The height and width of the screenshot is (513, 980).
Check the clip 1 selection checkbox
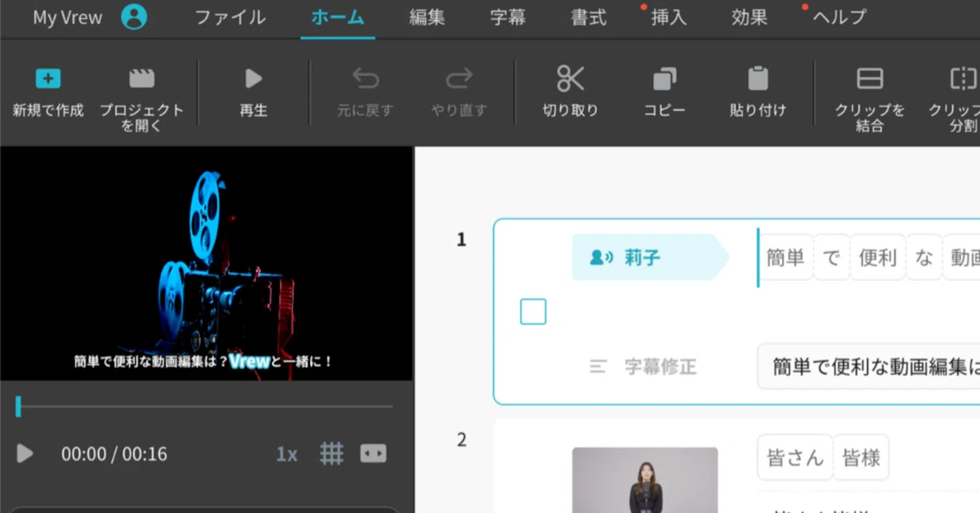[533, 311]
